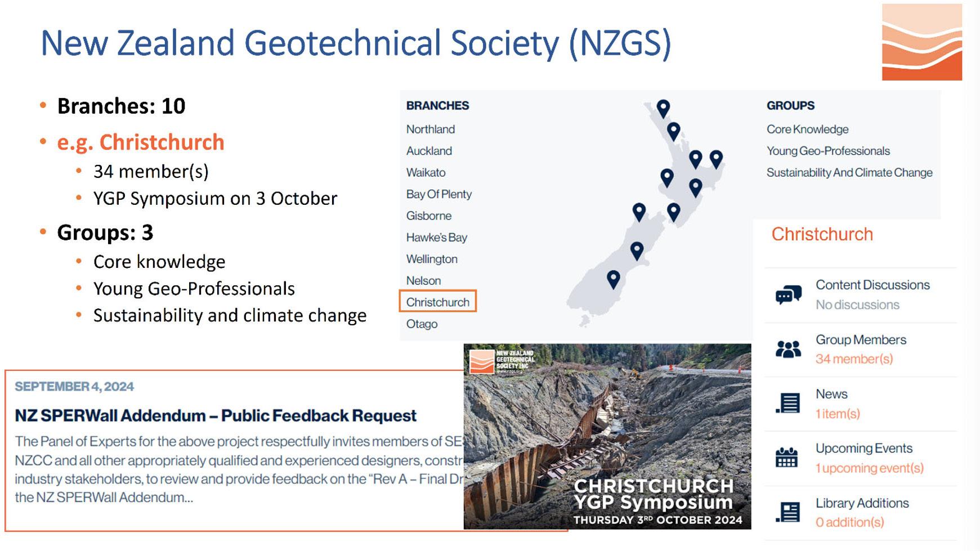Click the 1 upcoming event(s) link

coord(869,468)
